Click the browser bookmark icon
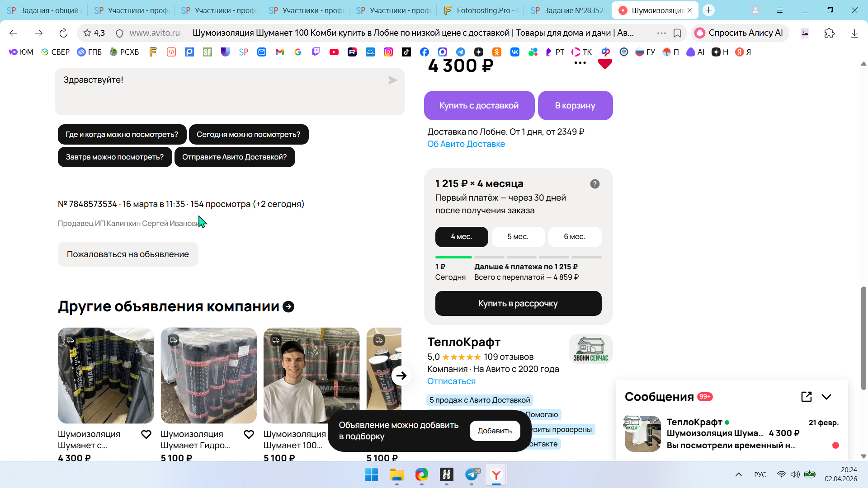The image size is (868, 488). 677,33
